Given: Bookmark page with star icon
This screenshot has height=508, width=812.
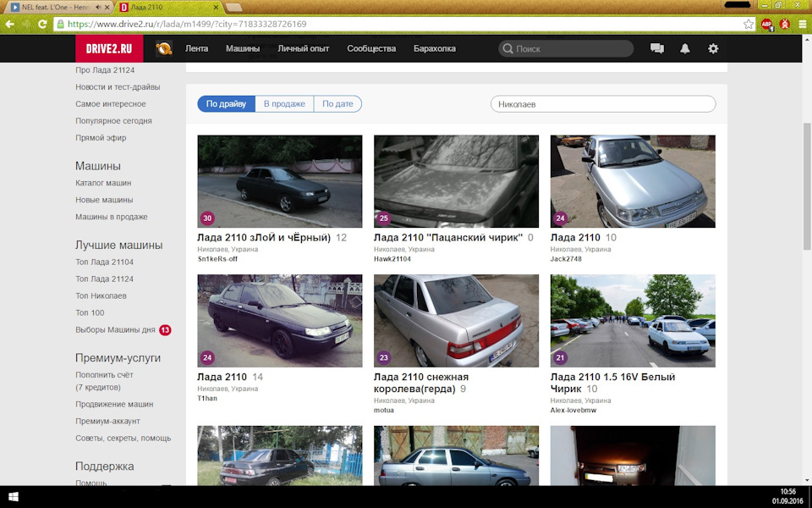Looking at the screenshot, I should pos(748,24).
